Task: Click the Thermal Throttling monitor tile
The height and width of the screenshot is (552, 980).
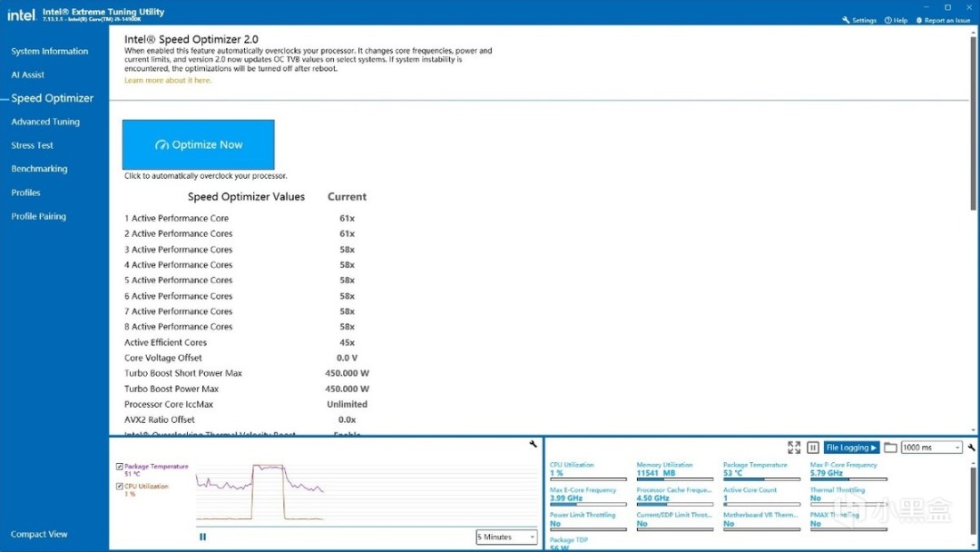Action: coord(848,496)
